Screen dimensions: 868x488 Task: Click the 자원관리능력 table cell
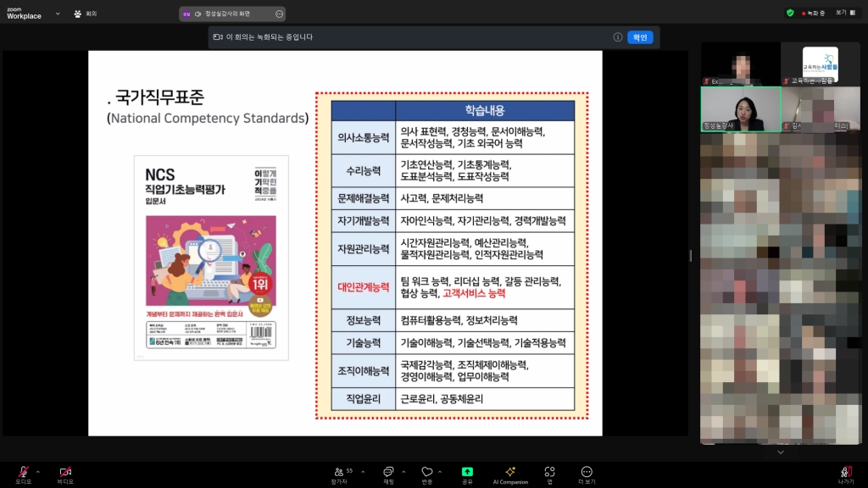(363, 249)
